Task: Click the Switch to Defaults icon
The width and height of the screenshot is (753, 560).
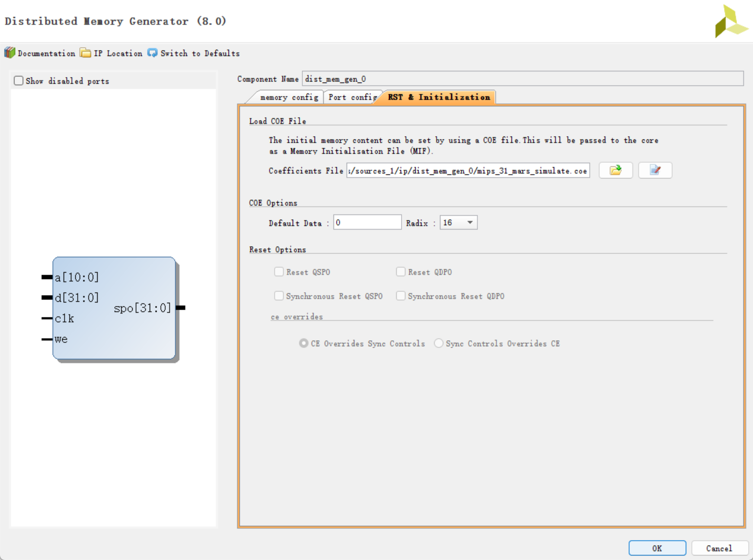Action: point(153,53)
